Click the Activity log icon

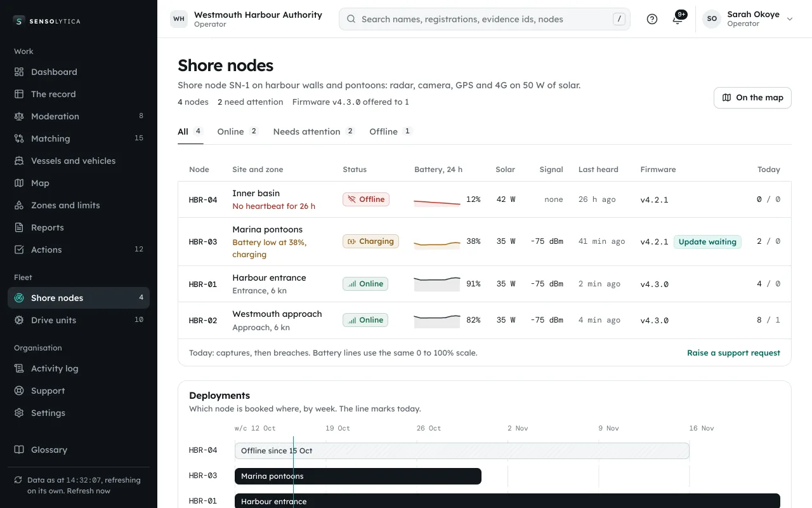[19, 368]
